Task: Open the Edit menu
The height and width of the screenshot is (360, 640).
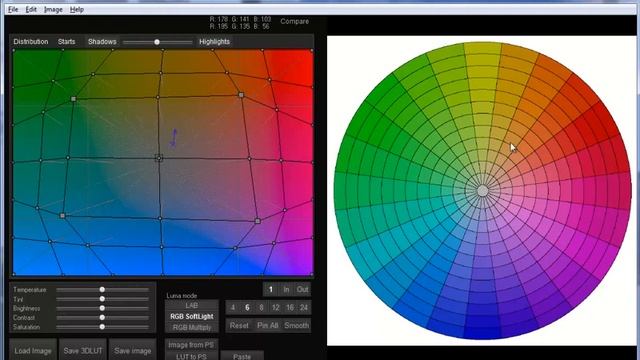Action: [31, 9]
